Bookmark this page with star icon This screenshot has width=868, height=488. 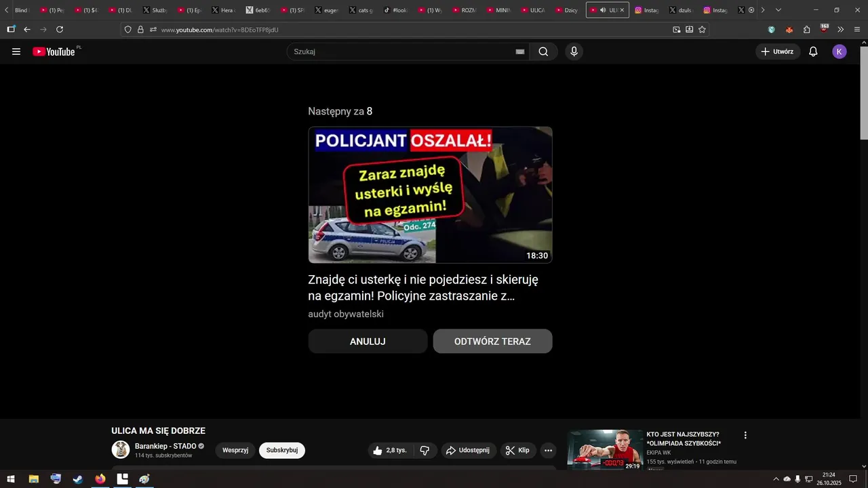click(x=702, y=29)
